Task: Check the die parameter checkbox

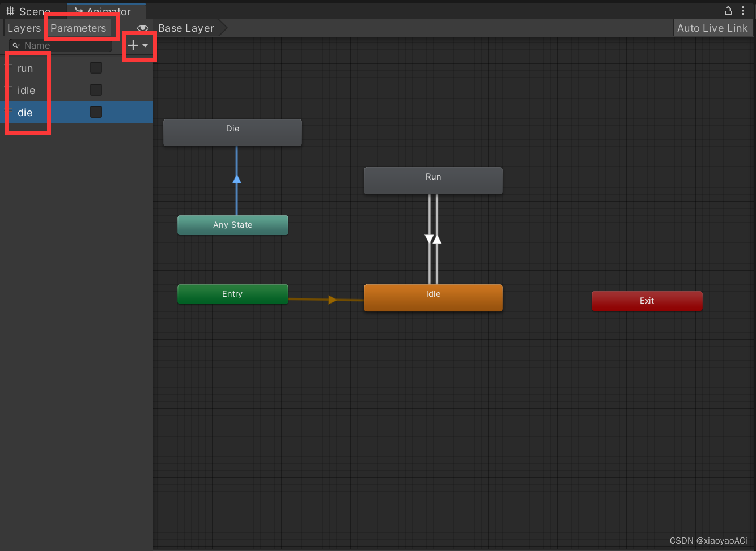Action: coord(96,112)
